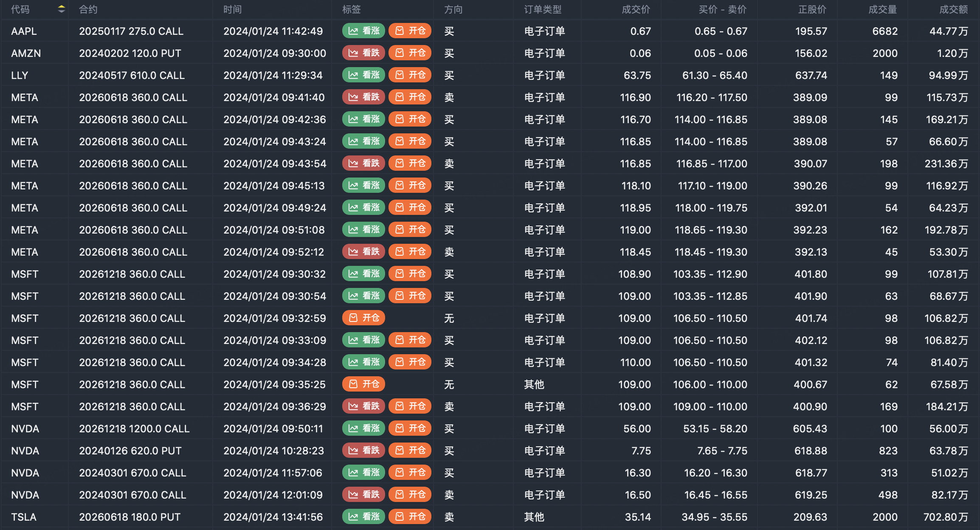Viewport: 980px width, 530px height.
Task: Select the LLY 20240517 610.0 CALL contract
Action: [132, 76]
